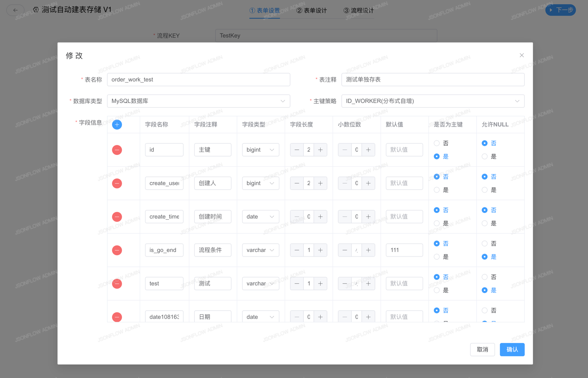Click the 确认 button
The height and width of the screenshot is (378, 588).
point(512,349)
